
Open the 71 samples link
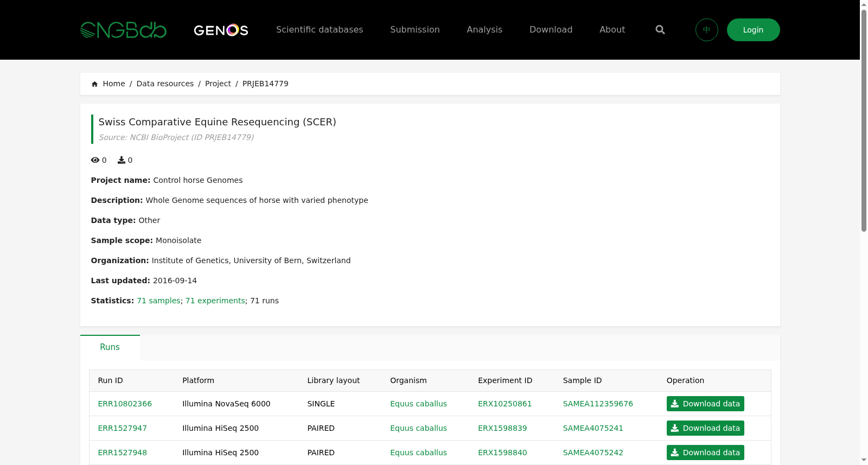[x=158, y=301]
